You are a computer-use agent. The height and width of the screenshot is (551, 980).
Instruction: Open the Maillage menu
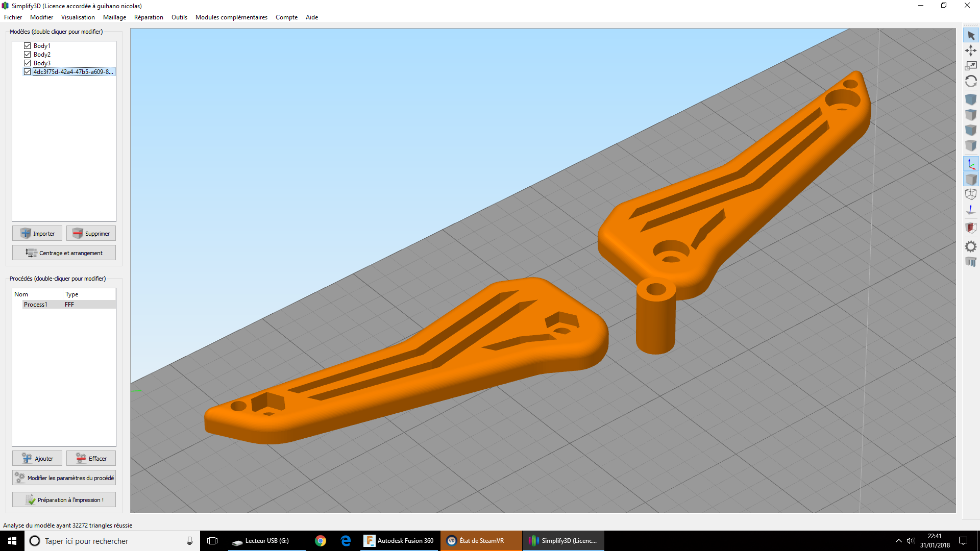tap(114, 17)
